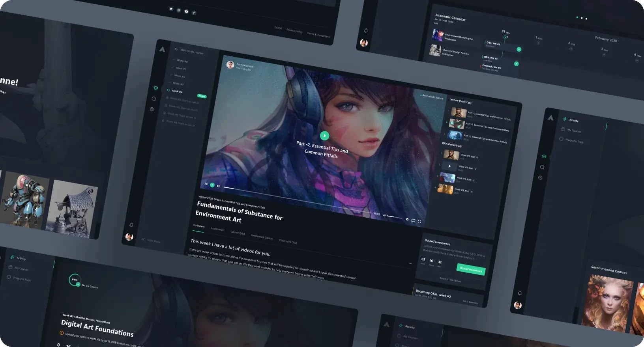Mute video using the speaker icon

384,215
